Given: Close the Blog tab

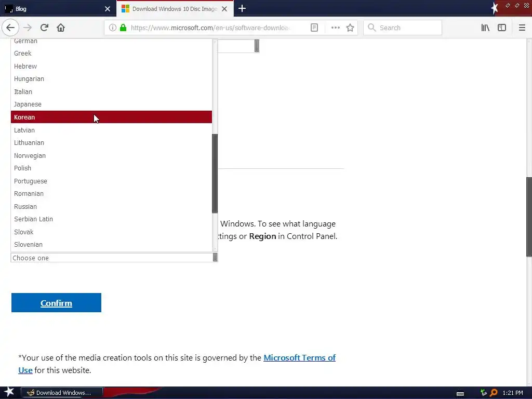Looking at the screenshot, I should [x=107, y=9].
